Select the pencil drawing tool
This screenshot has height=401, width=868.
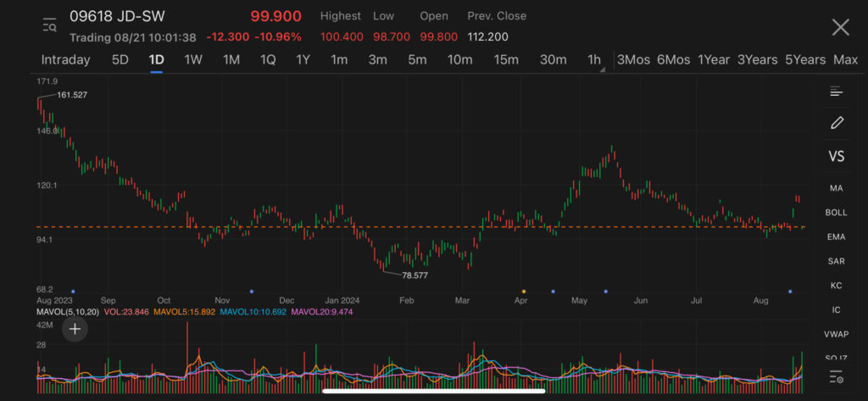click(x=837, y=122)
